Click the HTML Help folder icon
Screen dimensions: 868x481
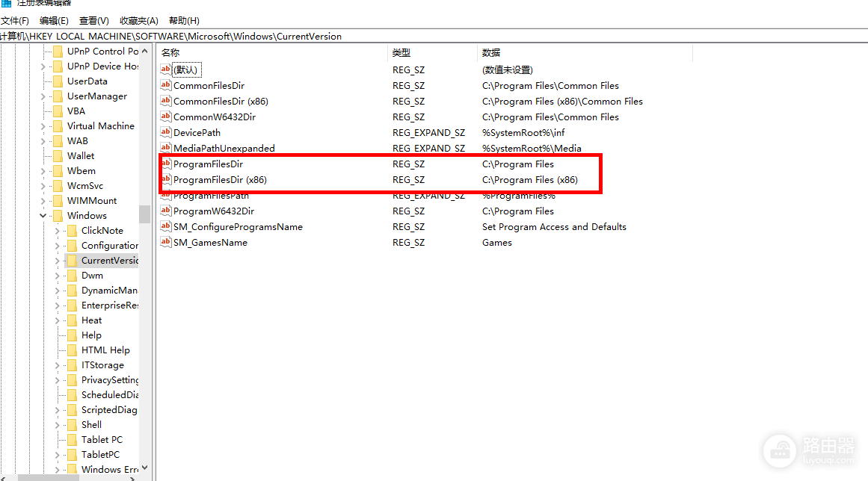coord(72,350)
